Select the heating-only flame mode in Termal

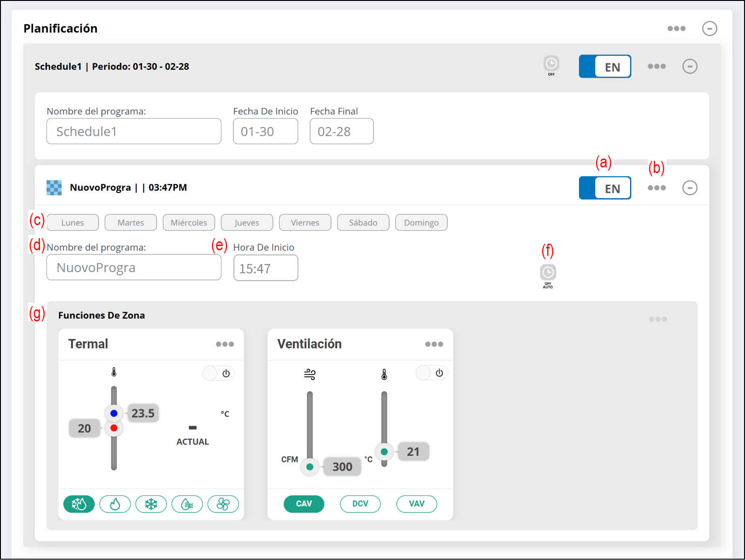tap(115, 504)
